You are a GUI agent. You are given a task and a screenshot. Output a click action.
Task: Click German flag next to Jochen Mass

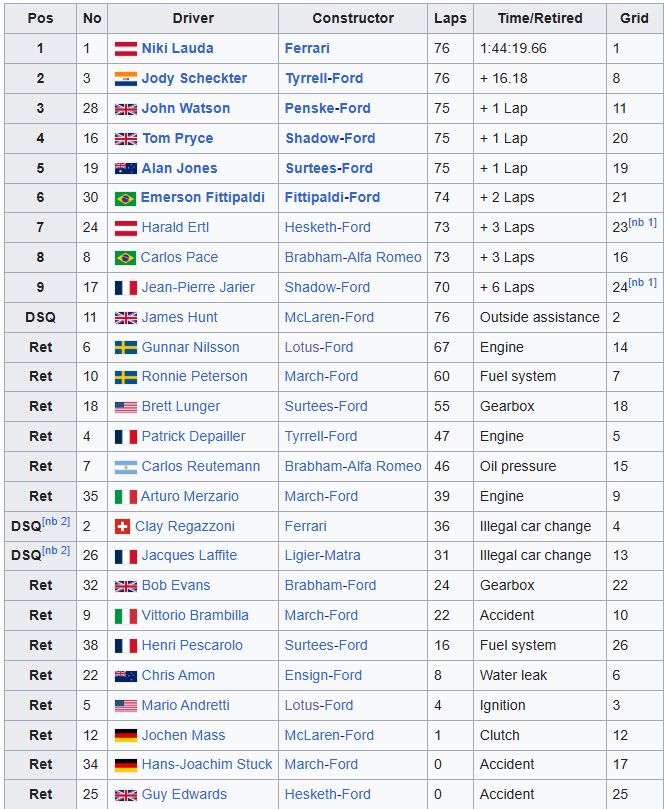(x=125, y=736)
